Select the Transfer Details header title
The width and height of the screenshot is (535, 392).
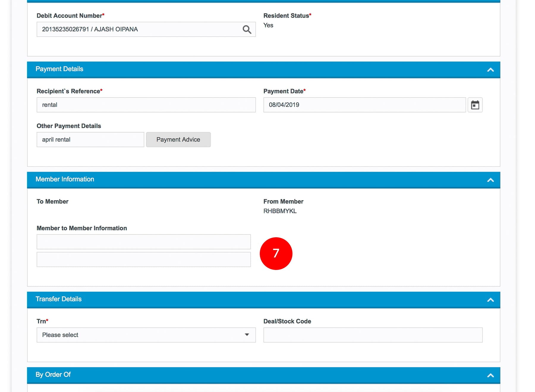click(59, 299)
